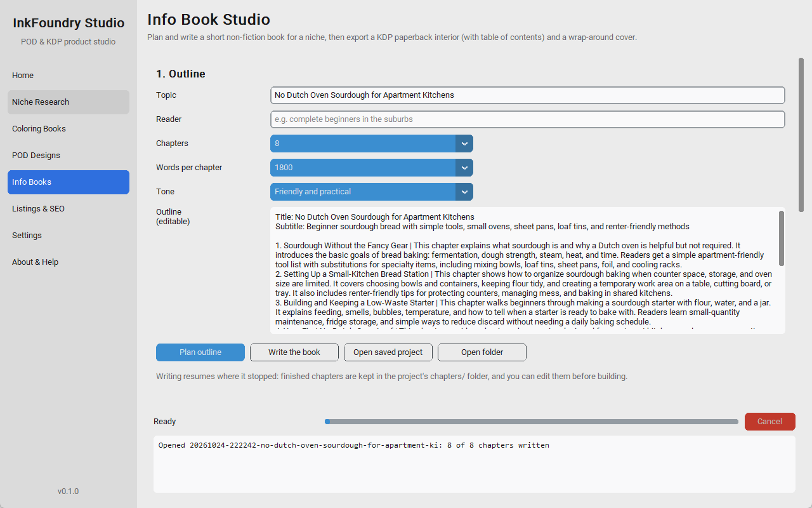Viewport: 812px width, 508px height.
Task: Click the Words per chapter chevron arrow
Action: tap(464, 168)
